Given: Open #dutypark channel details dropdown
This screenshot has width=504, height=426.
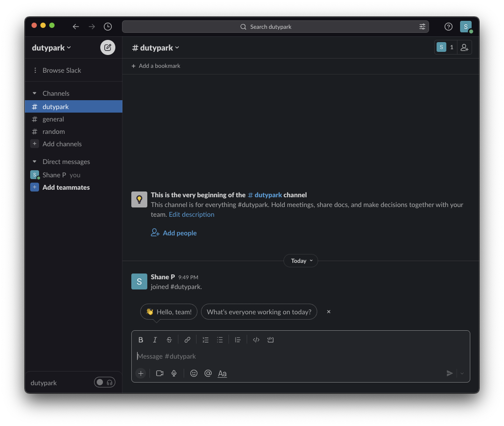Looking at the screenshot, I should click(x=156, y=47).
